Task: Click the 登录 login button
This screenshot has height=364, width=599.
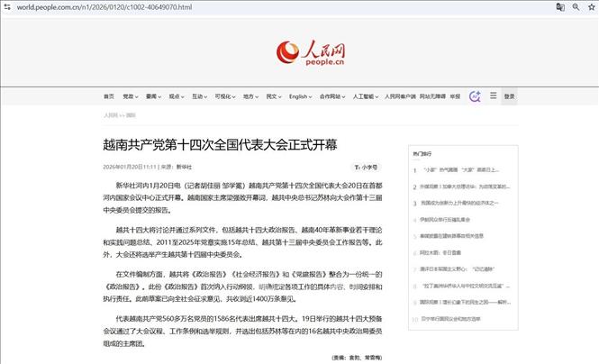Action: (x=509, y=96)
